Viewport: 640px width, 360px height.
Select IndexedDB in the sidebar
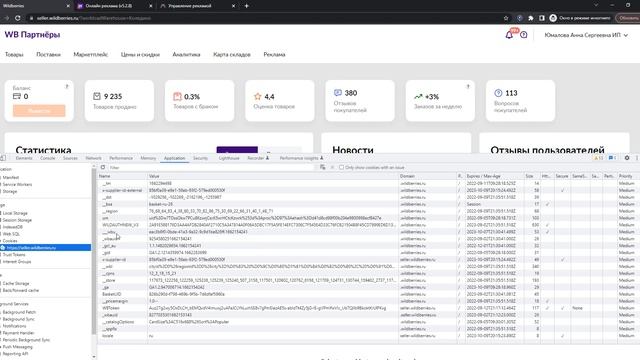click(x=13, y=227)
